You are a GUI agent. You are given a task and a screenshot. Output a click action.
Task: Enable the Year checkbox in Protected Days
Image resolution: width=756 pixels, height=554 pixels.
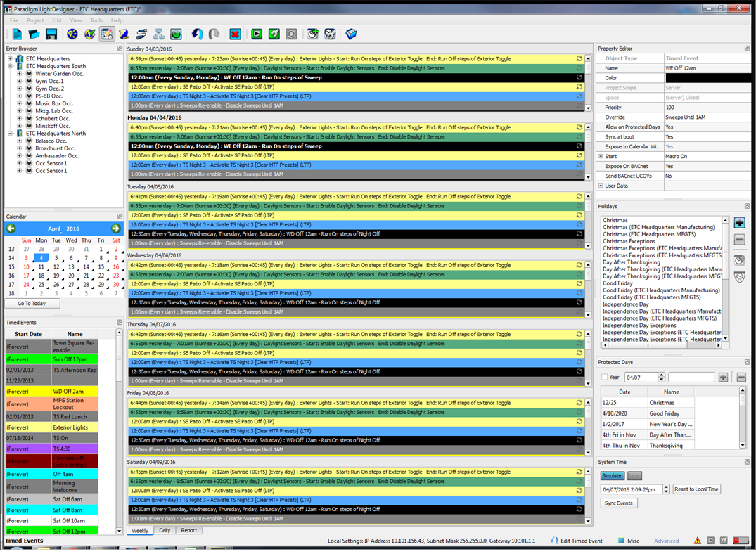[x=605, y=378]
